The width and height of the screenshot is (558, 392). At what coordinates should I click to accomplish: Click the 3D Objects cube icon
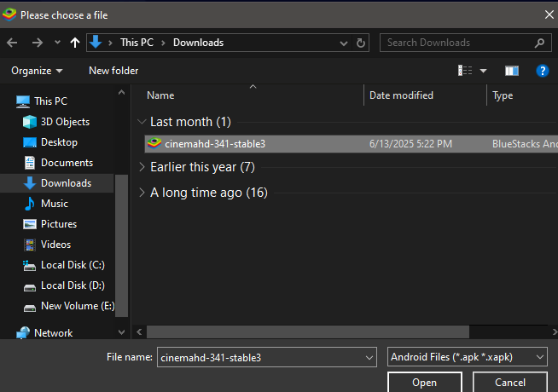pyautogui.click(x=30, y=122)
